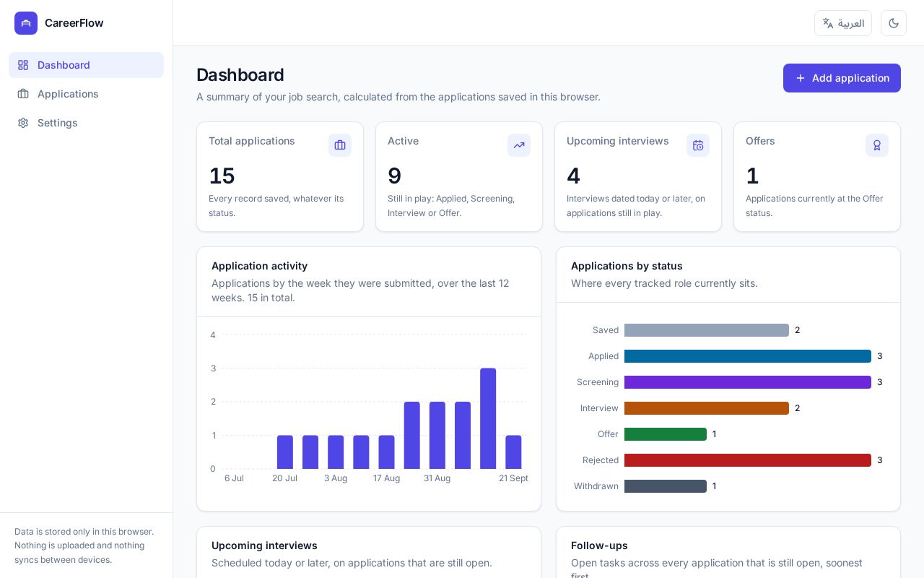This screenshot has width=924, height=578.
Task: Click the Active count 9
Action: coord(394,176)
